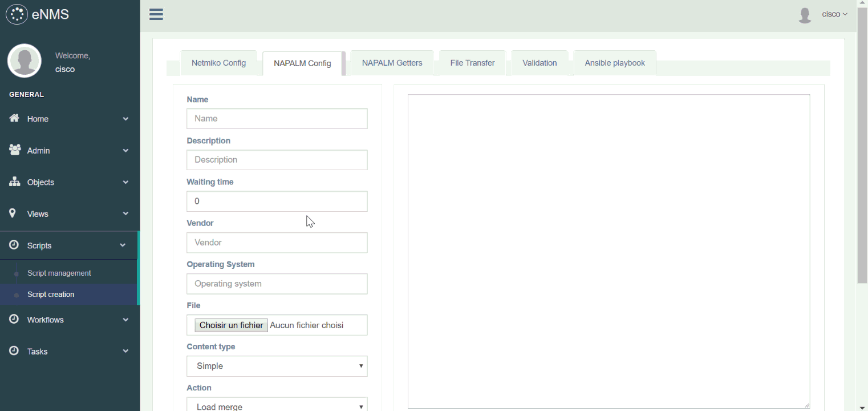
Task: Click the Workflows clock icon
Action: tap(14, 319)
